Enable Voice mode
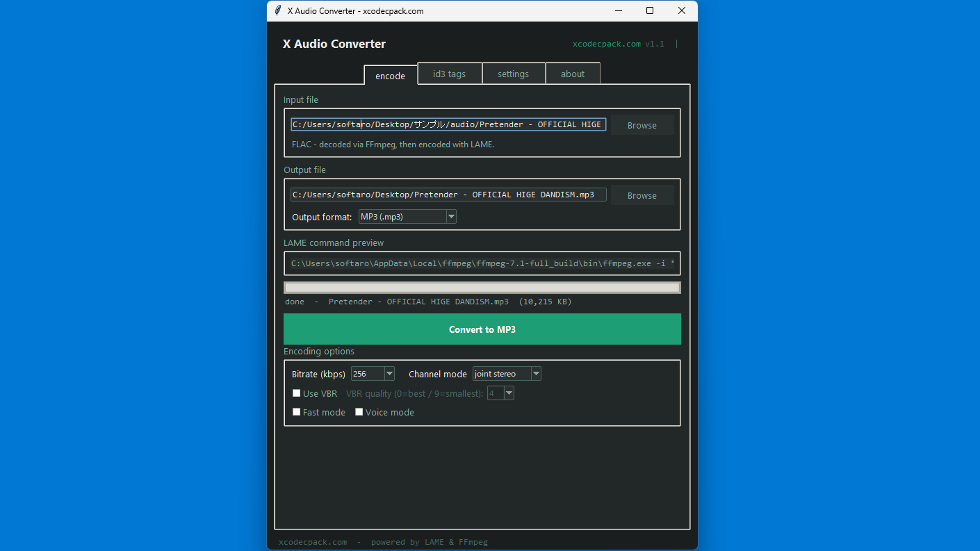This screenshot has height=551, width=980. tap(359, 411)
